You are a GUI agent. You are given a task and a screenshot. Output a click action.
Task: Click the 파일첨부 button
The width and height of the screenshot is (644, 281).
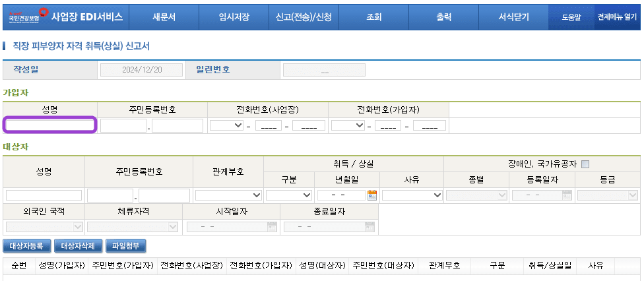click(x=125, y=246)
